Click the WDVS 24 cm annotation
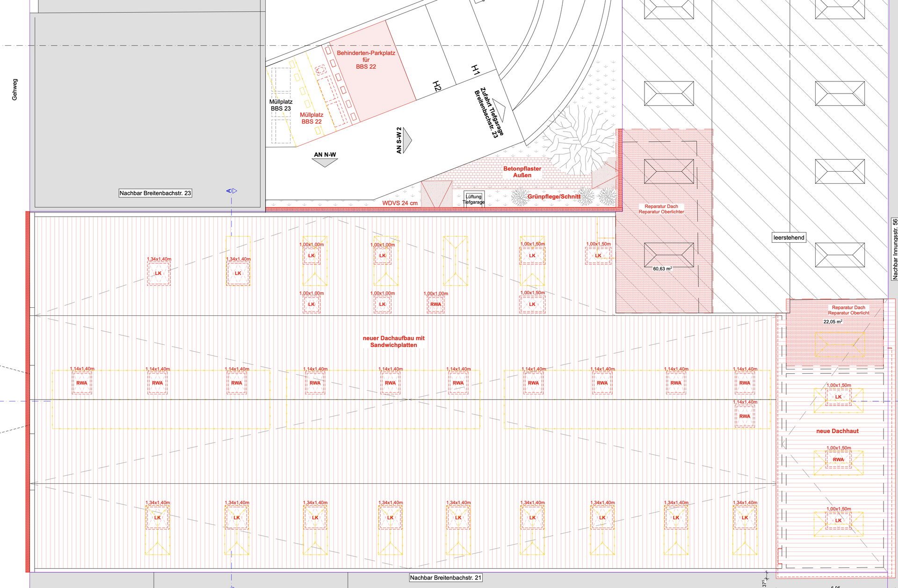 point(400,203)
